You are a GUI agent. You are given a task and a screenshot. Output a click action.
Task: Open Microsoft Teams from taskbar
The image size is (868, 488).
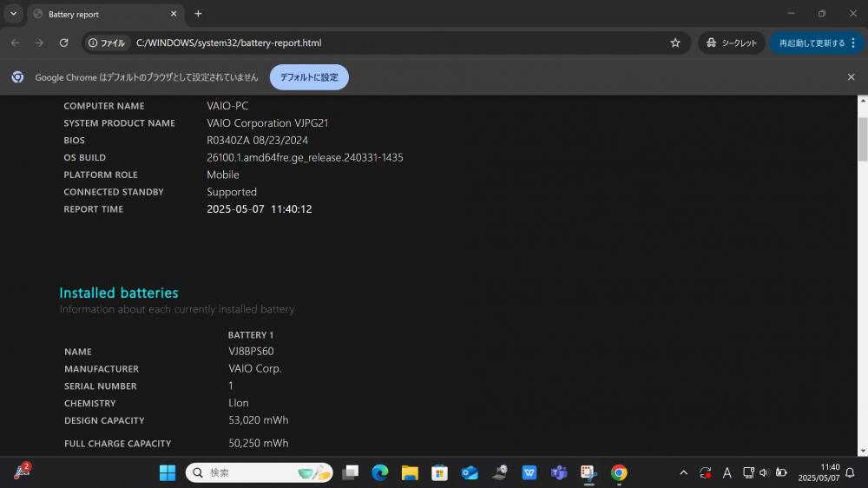coord(559,472)
